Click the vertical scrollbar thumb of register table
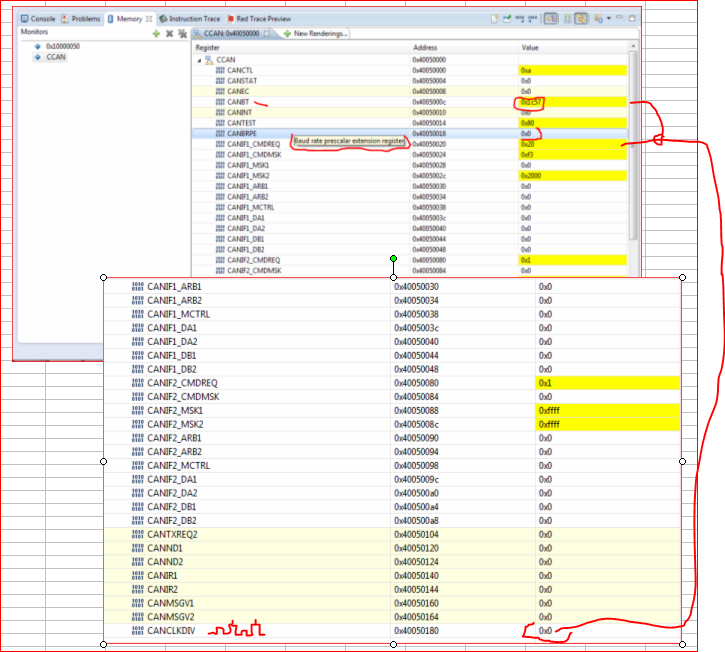Image resolution: width=725 pixels, height=652 pixels. pos(633,145)
